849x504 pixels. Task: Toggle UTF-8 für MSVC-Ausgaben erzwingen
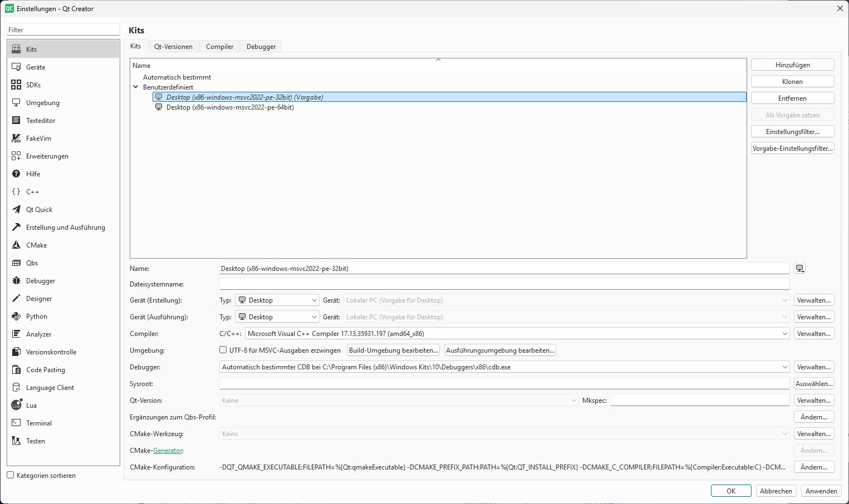223,350
